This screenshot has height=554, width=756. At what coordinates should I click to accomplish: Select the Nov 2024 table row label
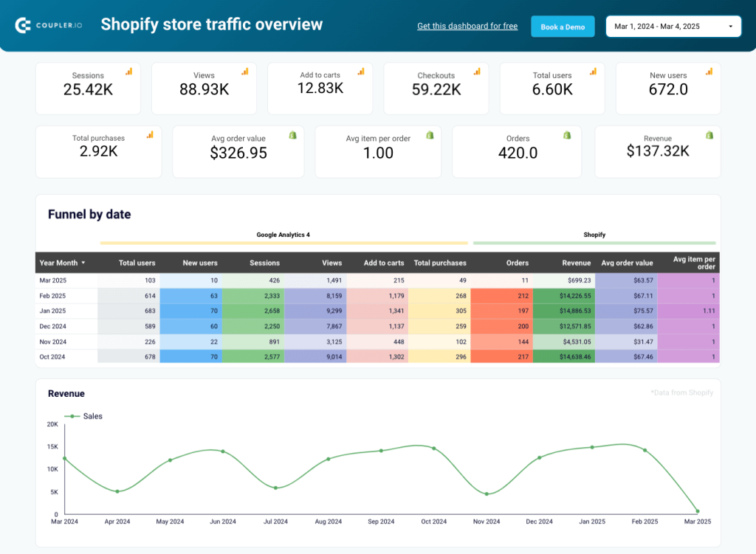coord(53,342)
